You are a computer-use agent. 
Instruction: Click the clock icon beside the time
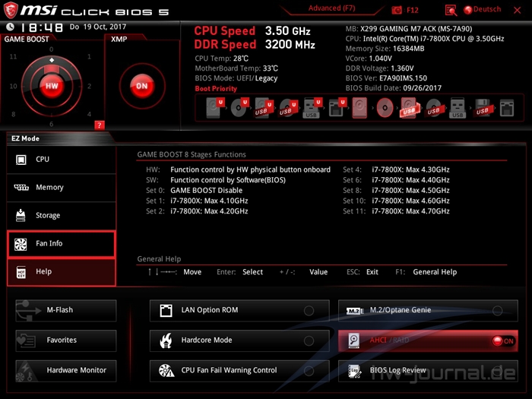click(11, 27)
